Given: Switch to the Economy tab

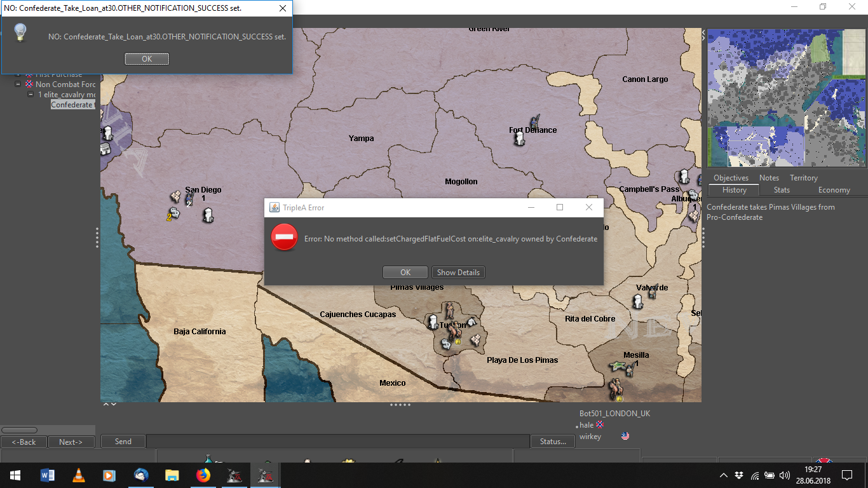Looking at the screenshot, I should pyautogui.click(x=834, y=190).
